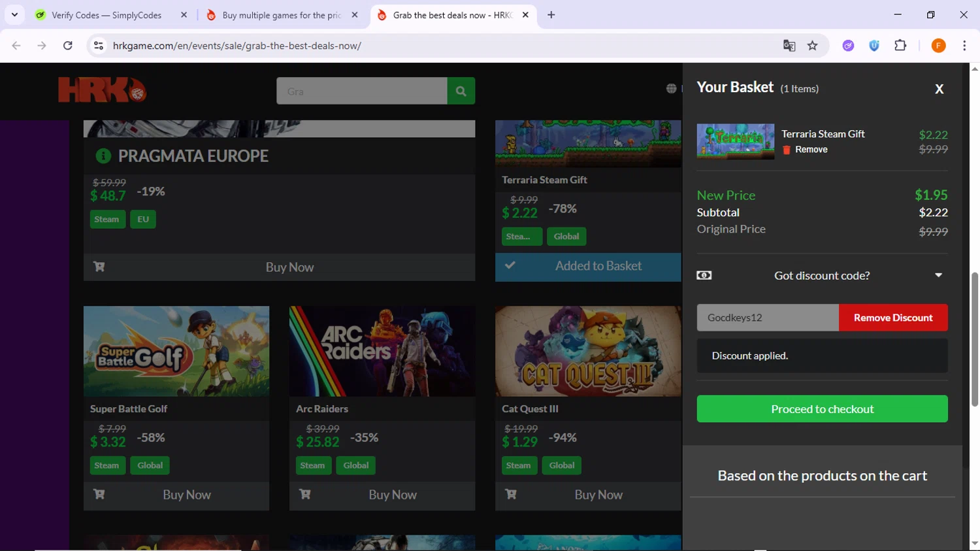
Task: Click the Added to Basket button for Terraria
Action: (588, 267)
